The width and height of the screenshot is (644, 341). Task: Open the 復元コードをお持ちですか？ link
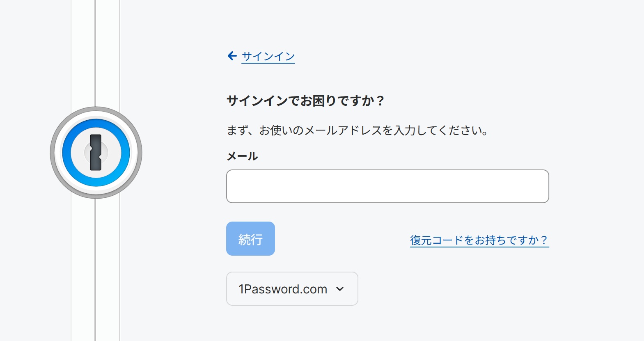coord(479,240)
